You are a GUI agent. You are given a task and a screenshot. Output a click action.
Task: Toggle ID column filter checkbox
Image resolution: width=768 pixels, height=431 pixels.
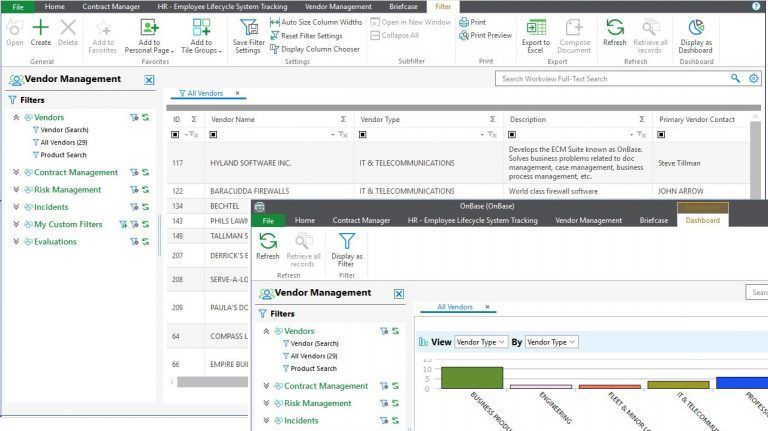175,134
